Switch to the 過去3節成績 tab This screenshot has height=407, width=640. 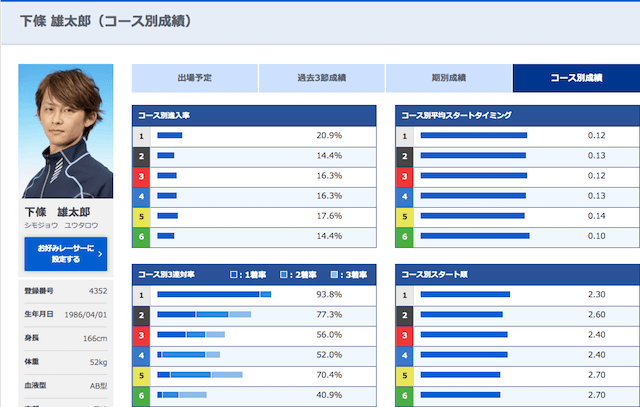(x=322, y=78)
